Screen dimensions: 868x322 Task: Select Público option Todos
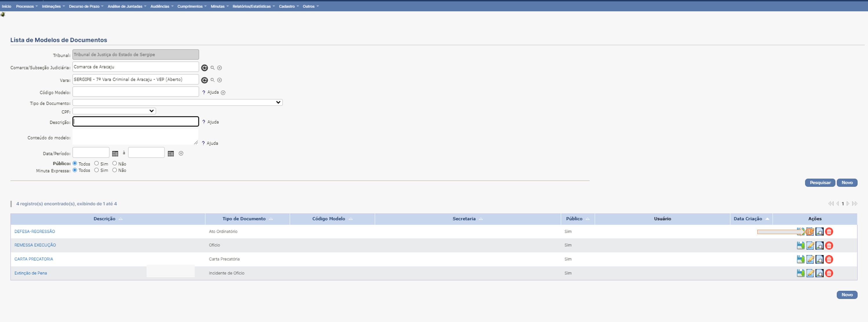[x=75, y=163]
